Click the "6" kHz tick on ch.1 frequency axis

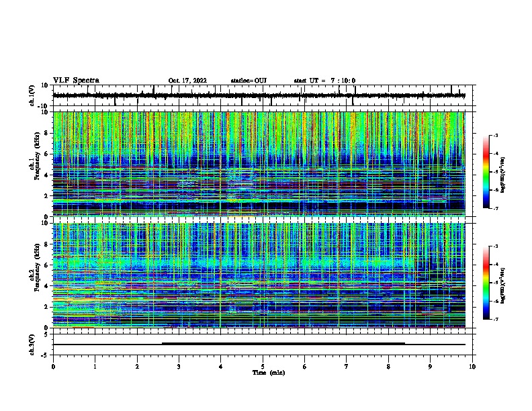pyautogui.click(x=46, y=154)
